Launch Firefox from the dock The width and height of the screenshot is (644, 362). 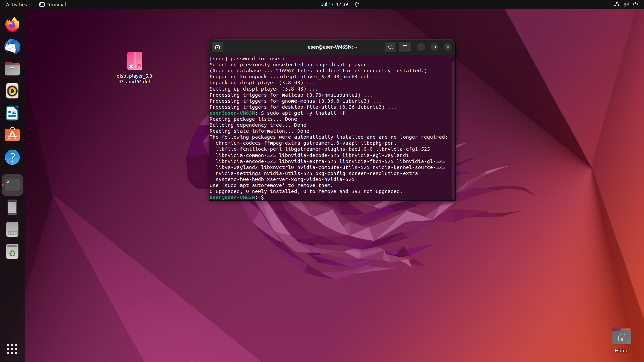tap(12, 25)
